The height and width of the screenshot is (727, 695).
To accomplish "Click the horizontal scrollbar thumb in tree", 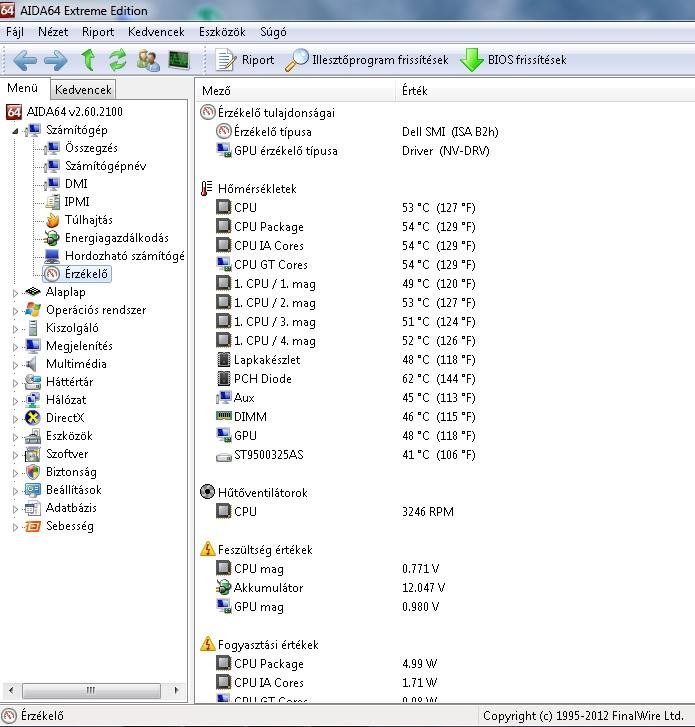I will [x=91, y=690].
